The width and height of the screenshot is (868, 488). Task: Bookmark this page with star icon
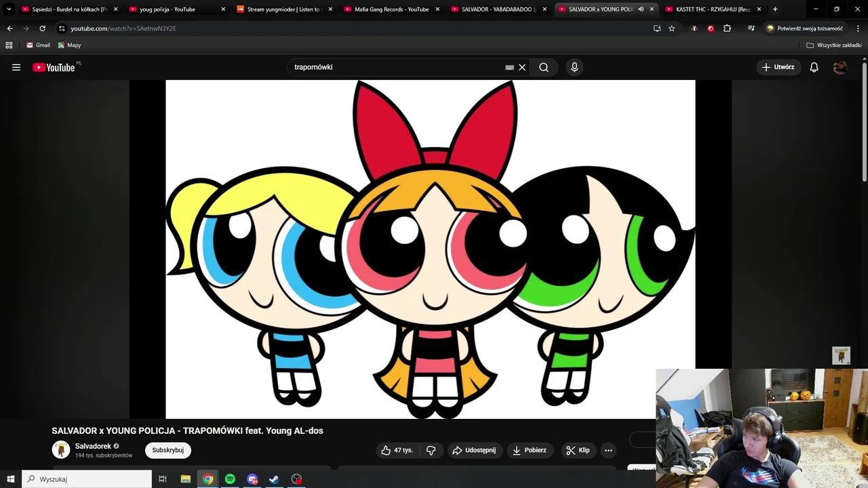click(671, 28)
